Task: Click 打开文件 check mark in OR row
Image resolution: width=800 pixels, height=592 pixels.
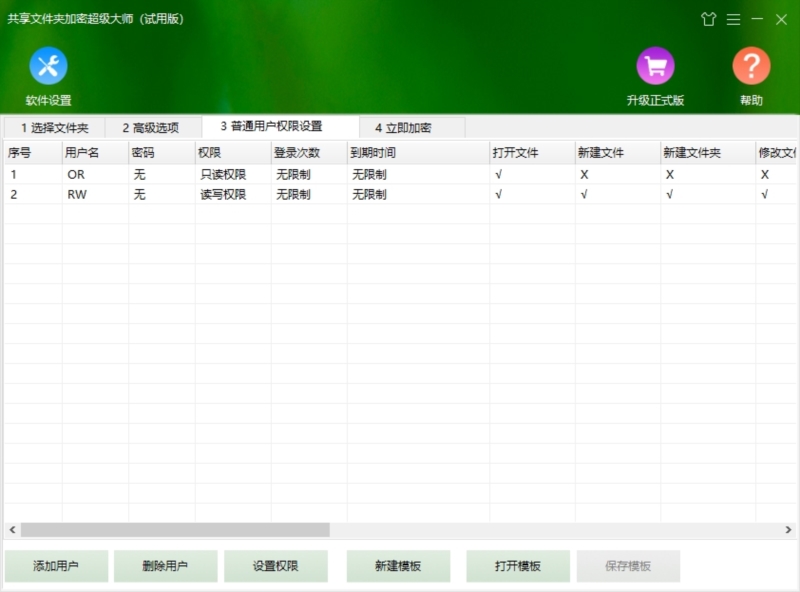Action: (x=498, y=175)
